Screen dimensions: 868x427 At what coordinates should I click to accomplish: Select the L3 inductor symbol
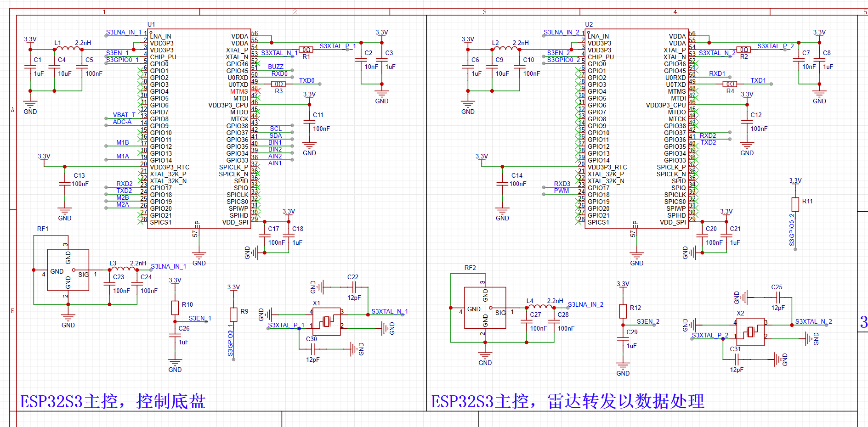[123, 268]
